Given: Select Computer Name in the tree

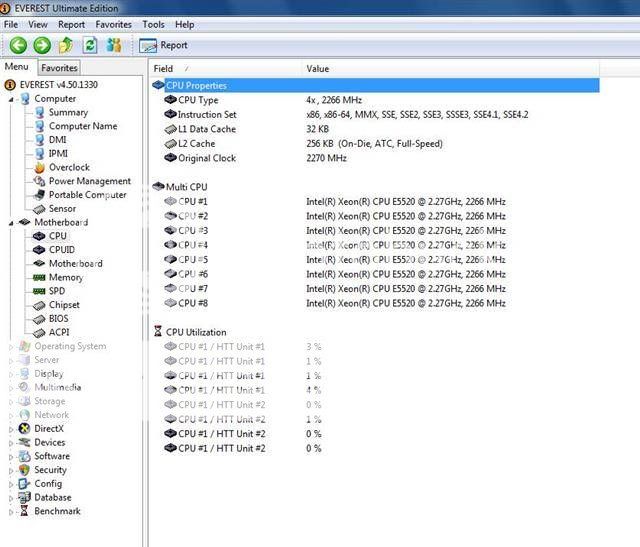Looking at the screenshot, I should coord(83,126).
